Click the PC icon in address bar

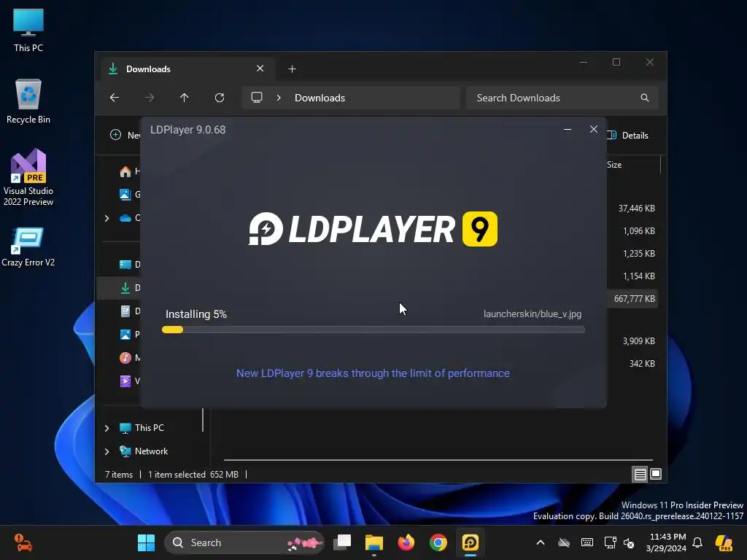tap(257, 98)
